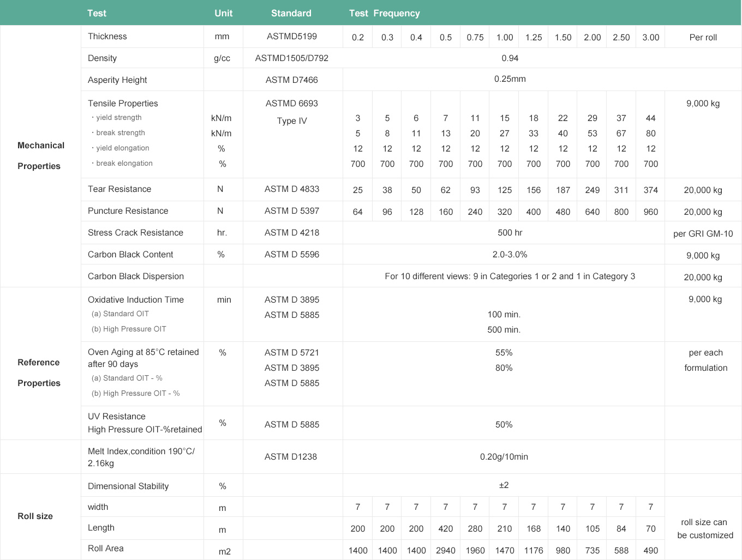Click the 'Asperity Height' row label

[117, 80]
